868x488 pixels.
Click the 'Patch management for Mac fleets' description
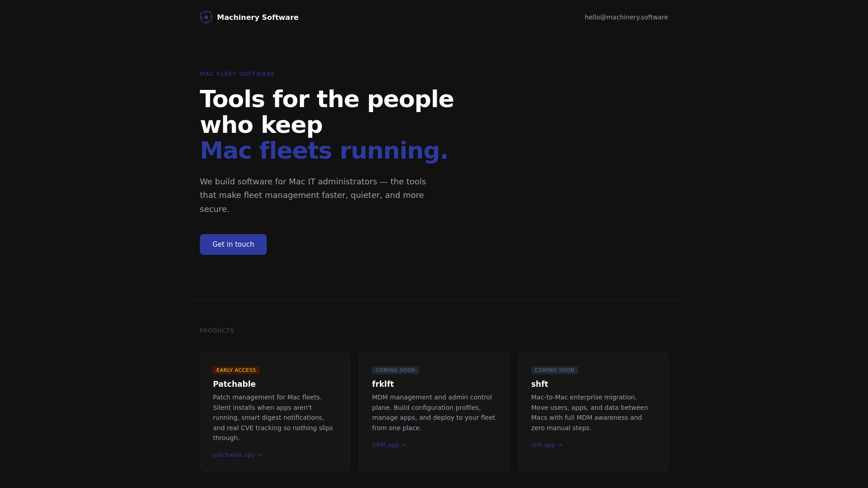click(x=273, y=418)
